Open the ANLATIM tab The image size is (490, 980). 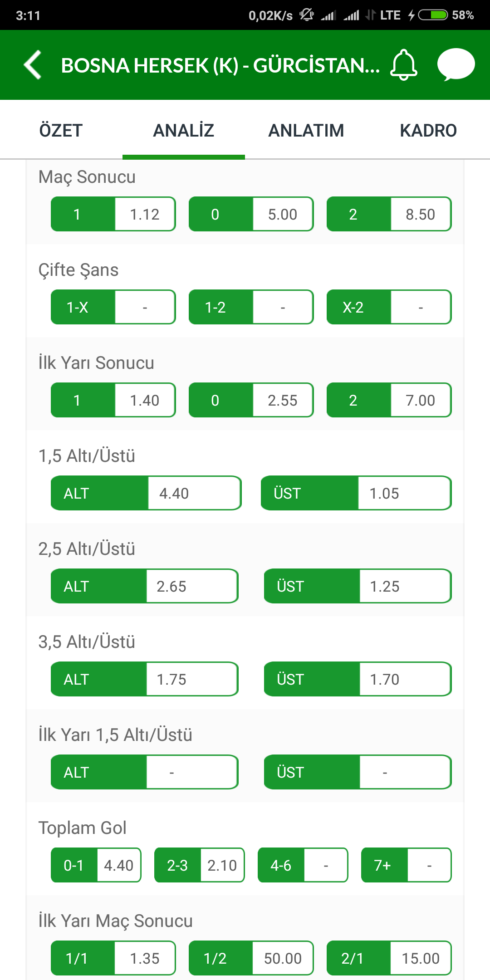(x=306, y=130)
